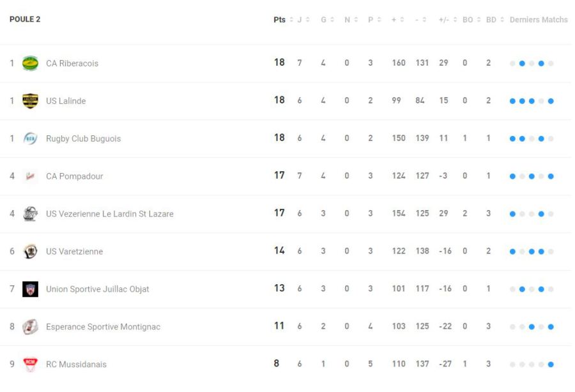Viewport: 575px width, 392px height.
Task: Sort by Derniers Matchs column header
Action: point(539,20)
